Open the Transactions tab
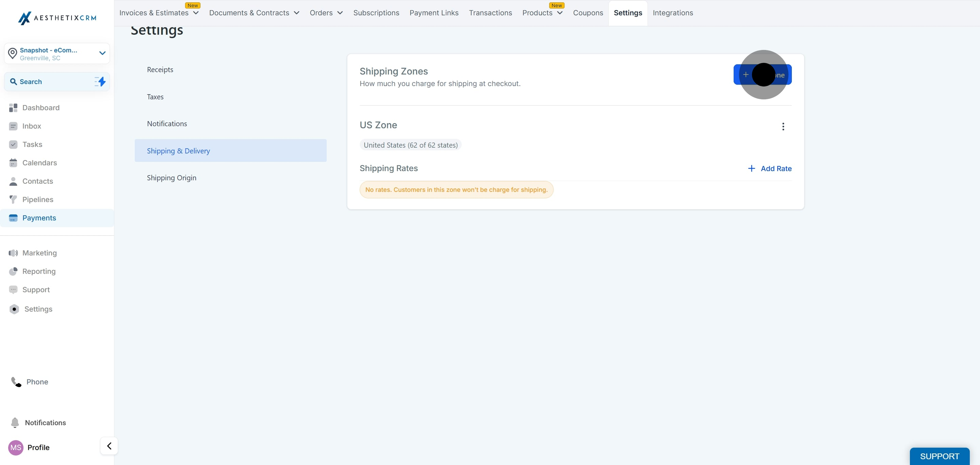 pyautogui.click(x=490, y=13)
